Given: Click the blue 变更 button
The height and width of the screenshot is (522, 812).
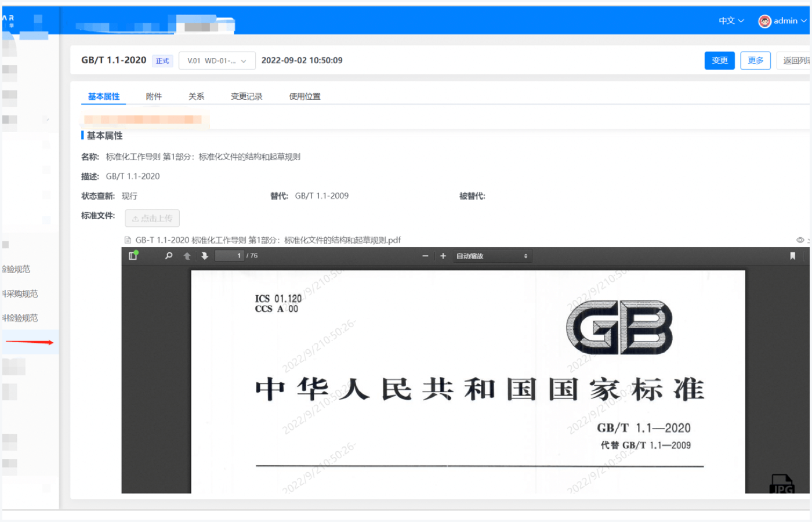Looking at the screenshot, I should [x=719, y=60].
